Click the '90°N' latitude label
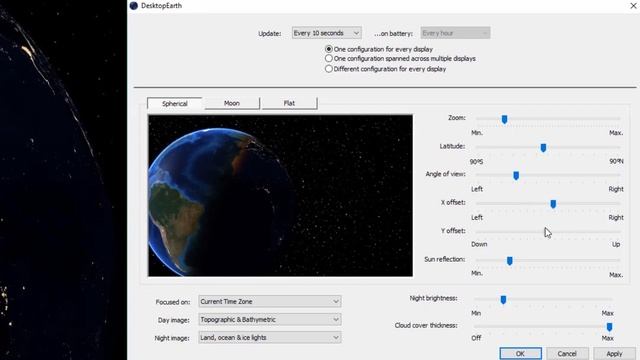Screen dimensions: 640x360 [x=616, y=162]
